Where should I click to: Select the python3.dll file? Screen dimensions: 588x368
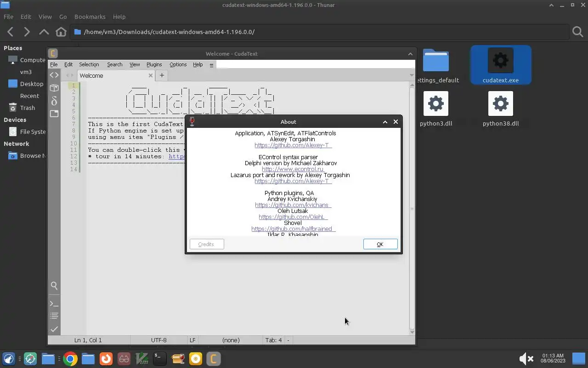pos(436,109)
